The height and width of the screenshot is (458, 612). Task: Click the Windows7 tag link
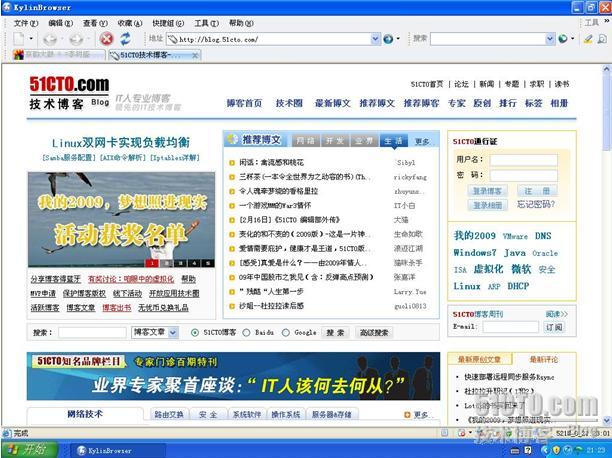click(475, 253)
